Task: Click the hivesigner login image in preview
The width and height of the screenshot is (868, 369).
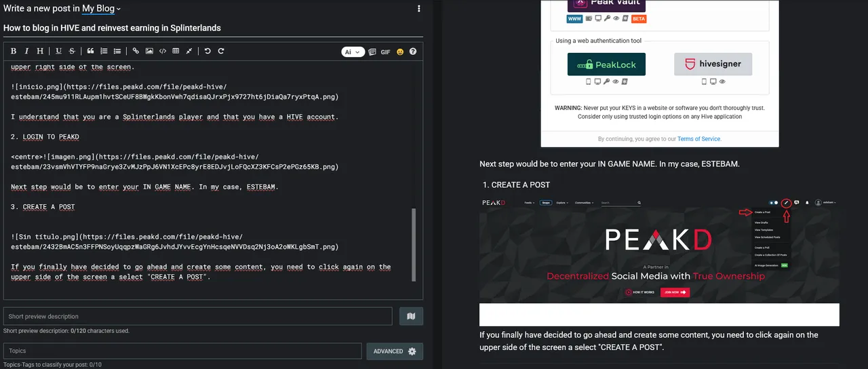Action: [713, 64]
